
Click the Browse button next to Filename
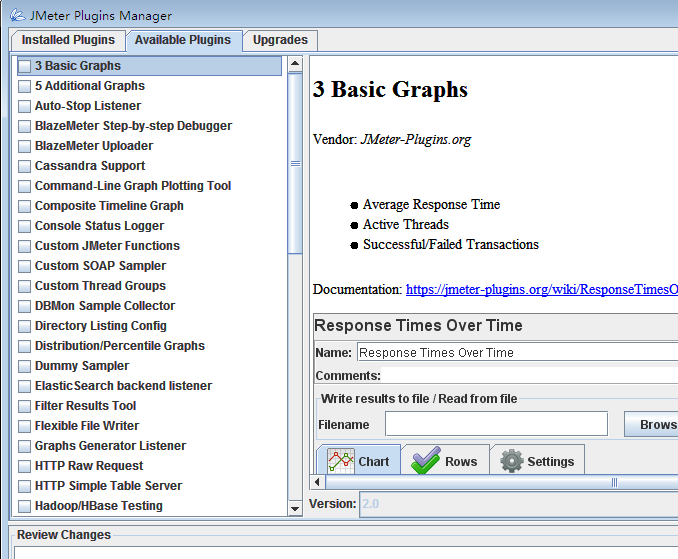click(651, 424)
